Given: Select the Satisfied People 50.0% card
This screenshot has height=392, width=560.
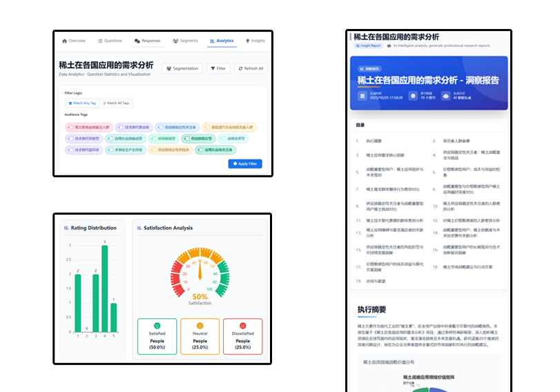Looking at the screenshot, I should click(x=157, y=336).
